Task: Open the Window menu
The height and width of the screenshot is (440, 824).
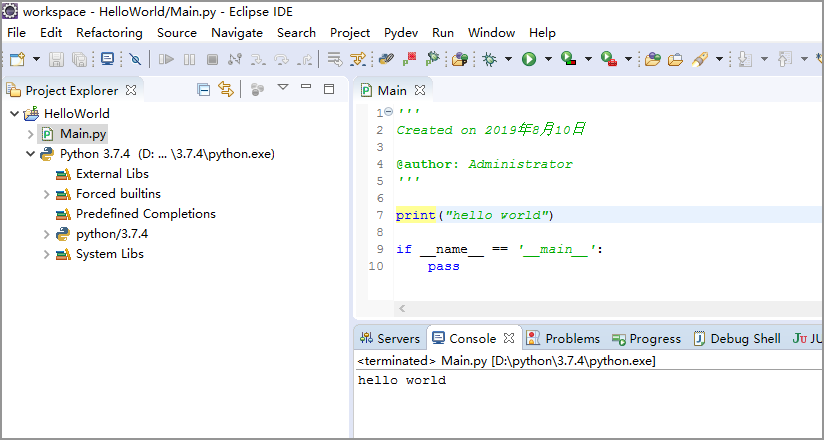Action: [x=491, y=33]
